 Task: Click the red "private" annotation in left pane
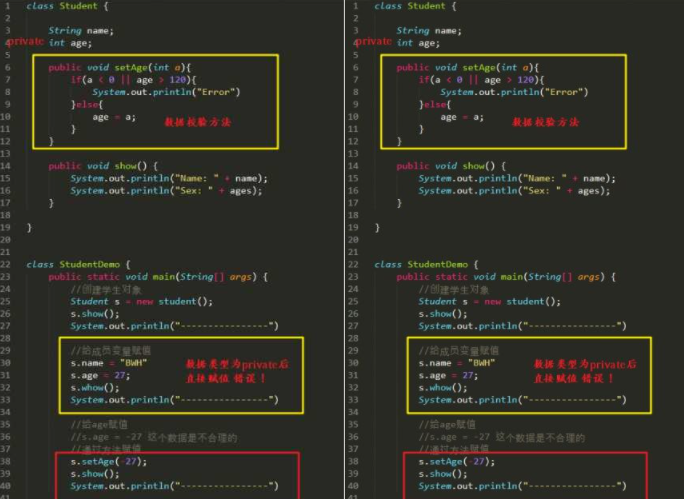(24, 42)
